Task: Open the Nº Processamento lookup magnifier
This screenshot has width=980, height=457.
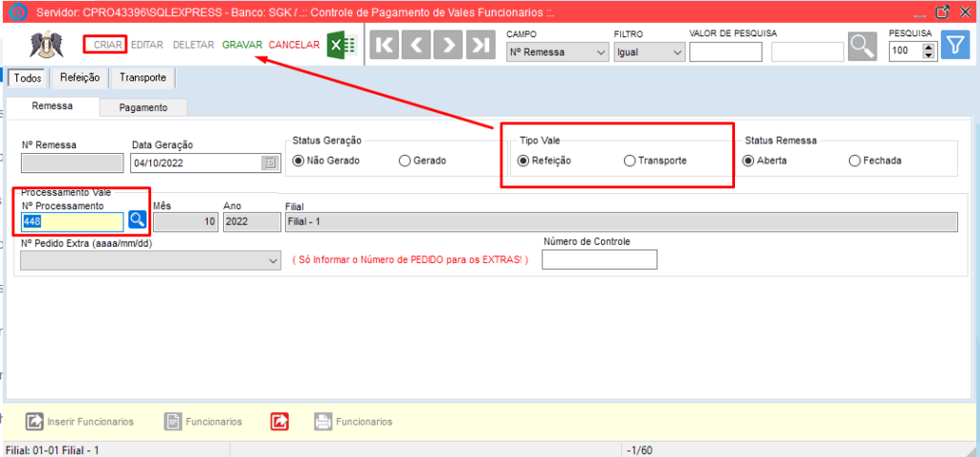Action: (137, 220)
